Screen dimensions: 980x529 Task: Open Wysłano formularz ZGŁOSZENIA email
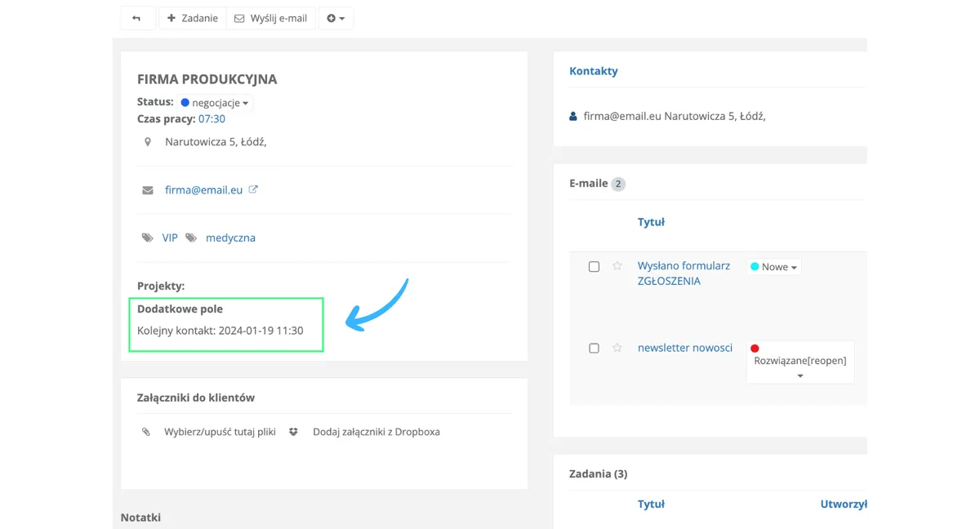[684, 273]
